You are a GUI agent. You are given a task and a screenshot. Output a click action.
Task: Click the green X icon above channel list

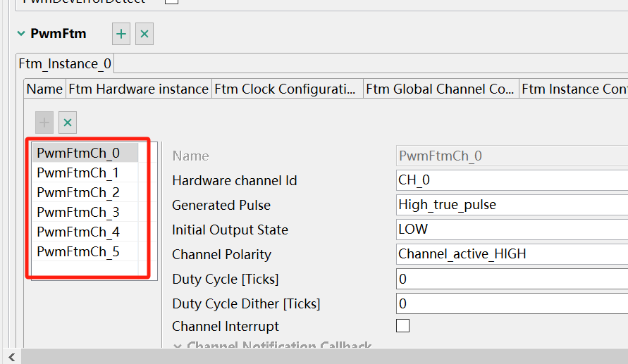68,123
